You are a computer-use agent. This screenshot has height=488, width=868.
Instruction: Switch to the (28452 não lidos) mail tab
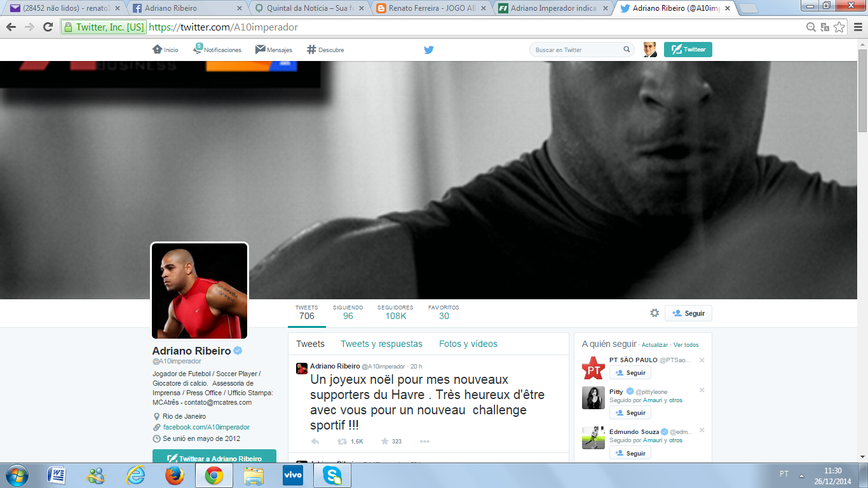click(64, 8)
